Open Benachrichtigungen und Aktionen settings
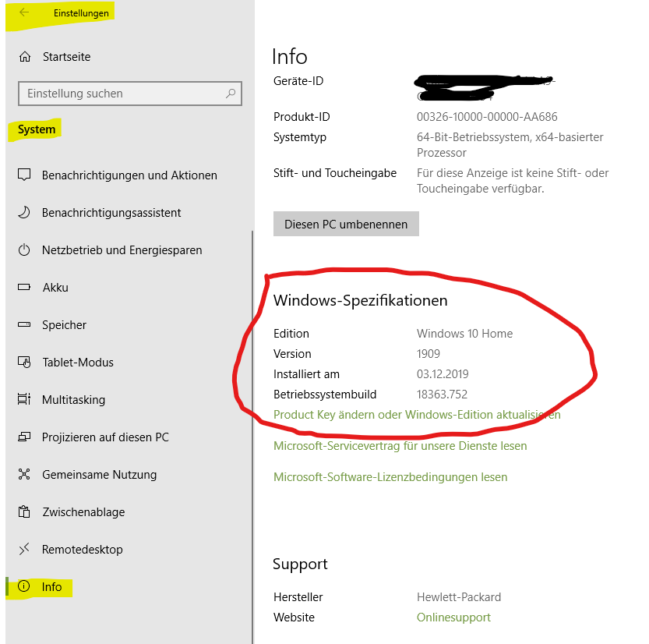Viewport: 649px width, 644px height. tap(129, 175)
